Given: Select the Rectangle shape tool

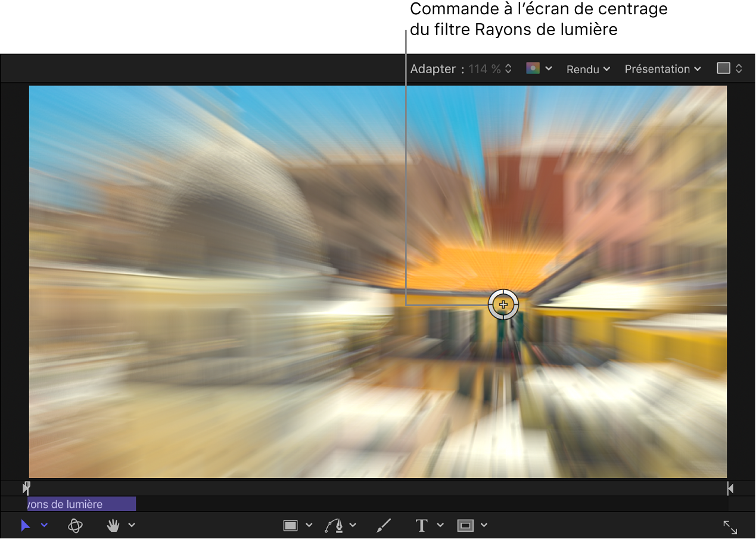Looking at the screenshot, I should pos(290,525).
